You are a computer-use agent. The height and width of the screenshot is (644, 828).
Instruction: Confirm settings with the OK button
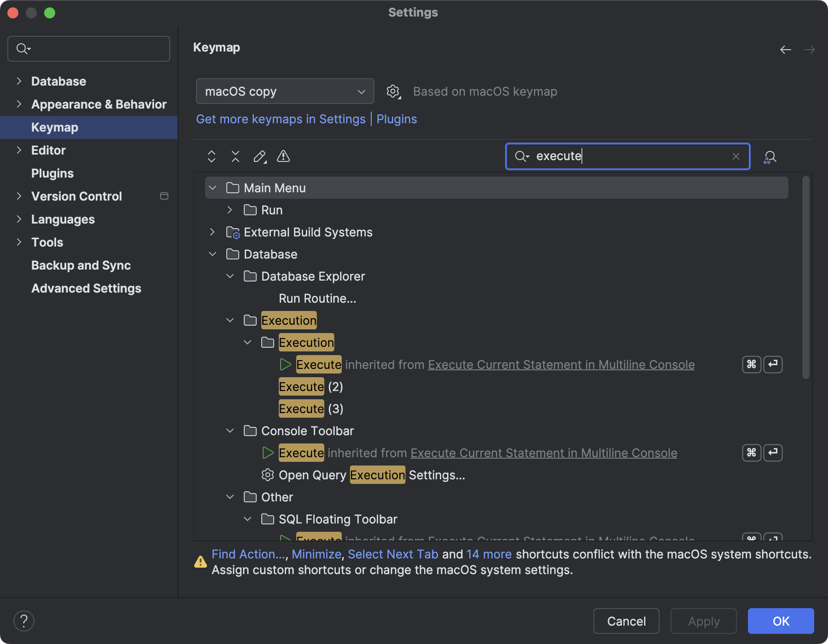[781, 621]
